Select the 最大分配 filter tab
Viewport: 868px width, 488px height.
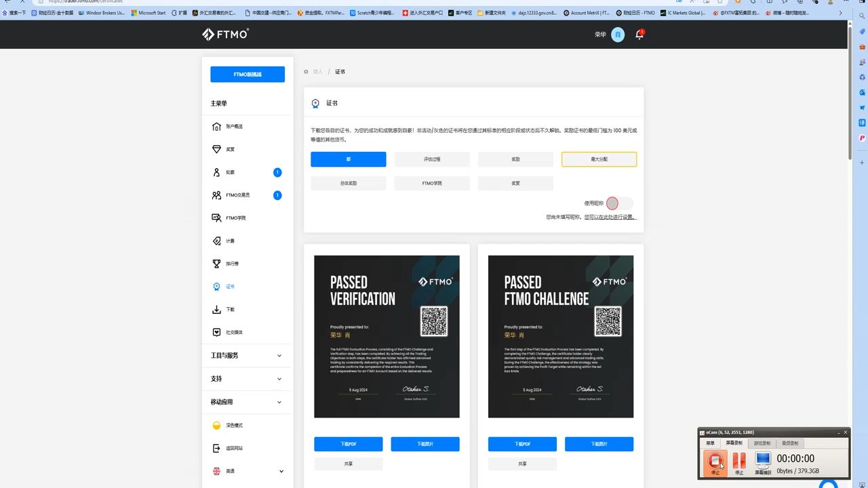pos(599,159)
